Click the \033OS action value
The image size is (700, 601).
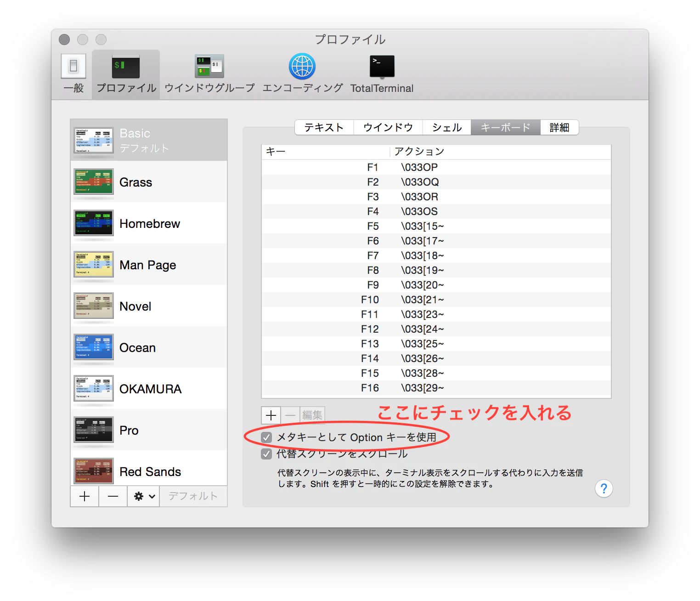click(x=419, y=211)
